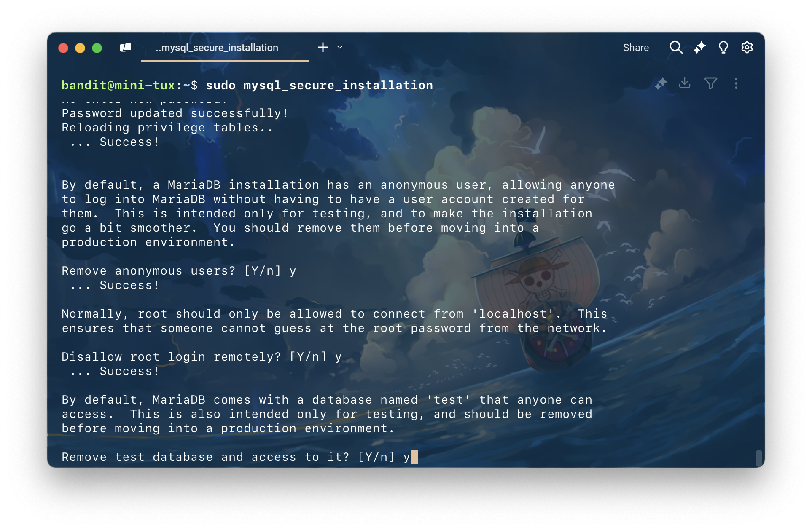
Task: Click the 'production environment.' text line
Action: [148, 242]
